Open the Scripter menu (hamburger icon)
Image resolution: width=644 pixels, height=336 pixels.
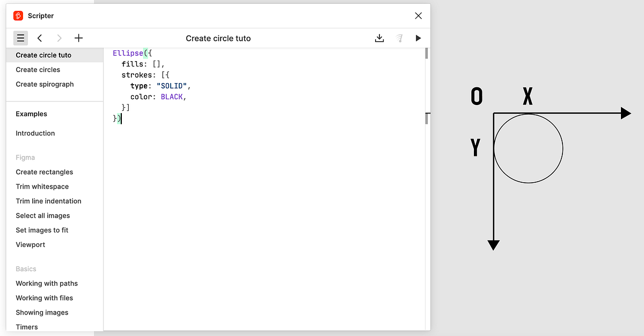[x=20, y=38]
